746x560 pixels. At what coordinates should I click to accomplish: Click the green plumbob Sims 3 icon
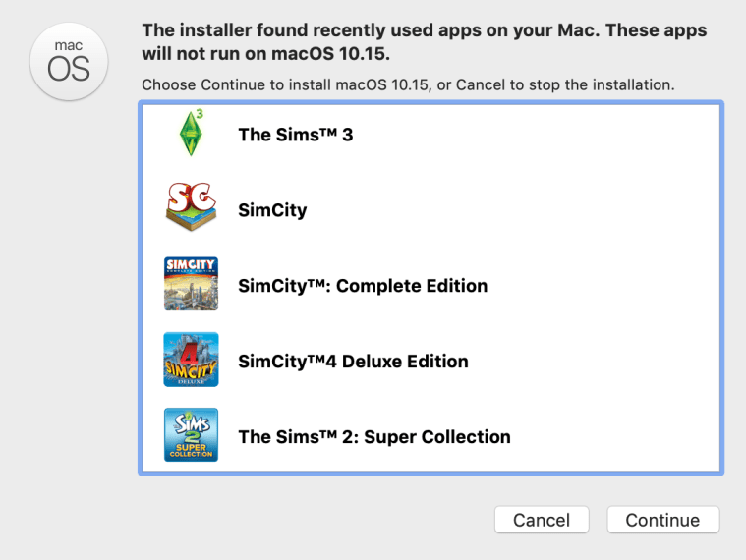[x=191, y=134]
